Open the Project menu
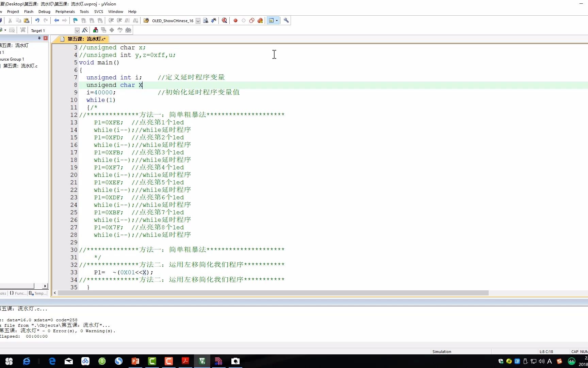Viewport: 588px width, 368px height. [x=13, y=12]
